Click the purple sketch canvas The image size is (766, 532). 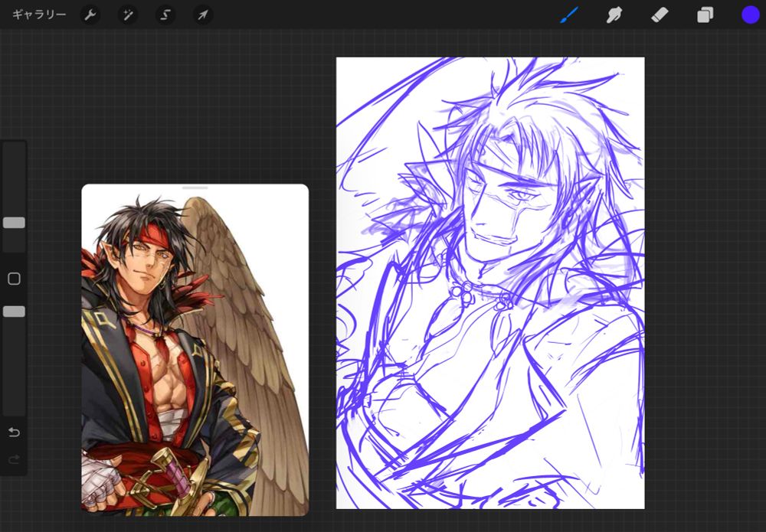pyautogui.click(x=490, y=283)
